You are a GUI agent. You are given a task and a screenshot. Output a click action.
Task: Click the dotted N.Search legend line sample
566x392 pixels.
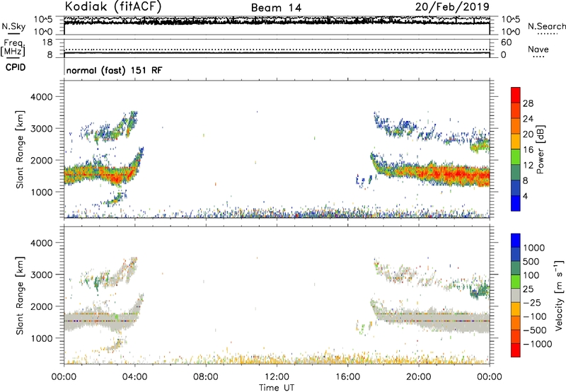click(x=548, y=34)
